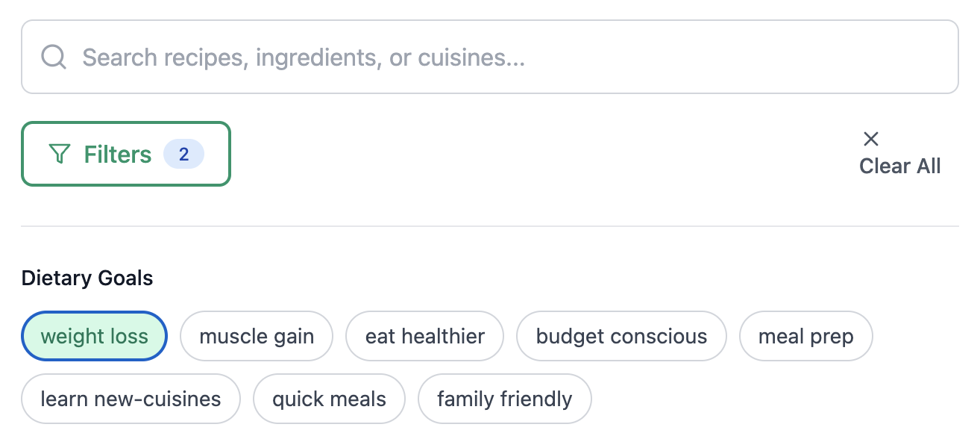Viewport: 980px width, 439px height.
Task: Choose the learn new-cuisines goal chip
Action: pyautogui.click(x=131, y=399)
